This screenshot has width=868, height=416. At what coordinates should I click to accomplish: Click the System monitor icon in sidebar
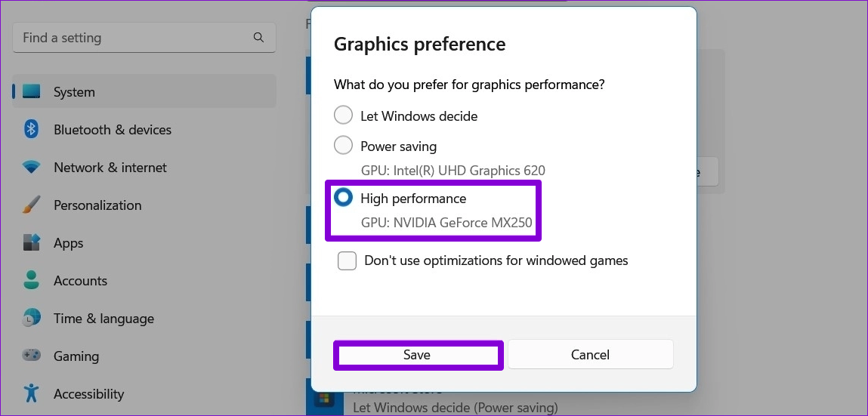click(x=32, y=92)
